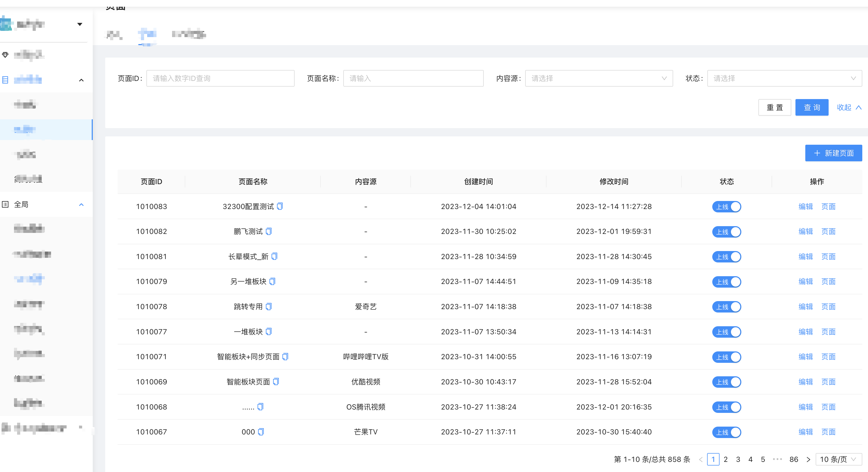Open the 内容源 dropdown
This screenshot has height=472, width=868.
599,78
